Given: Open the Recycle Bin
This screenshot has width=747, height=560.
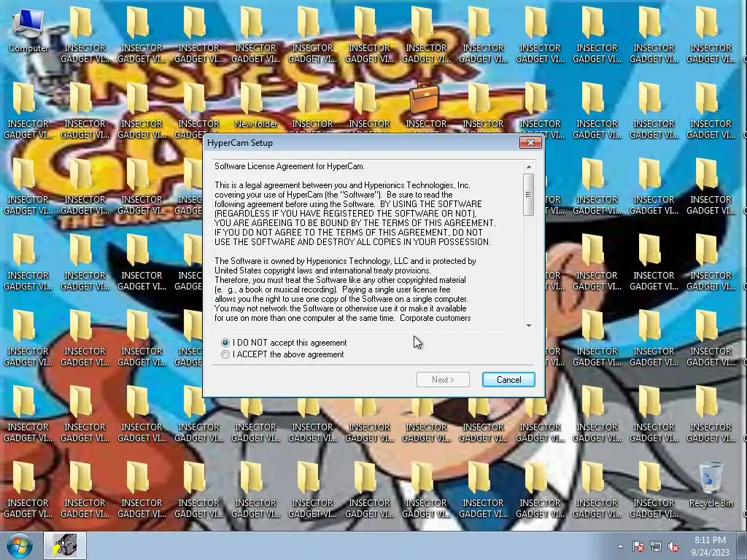Looking at the screenshot, I should click(x=711, y=485).
